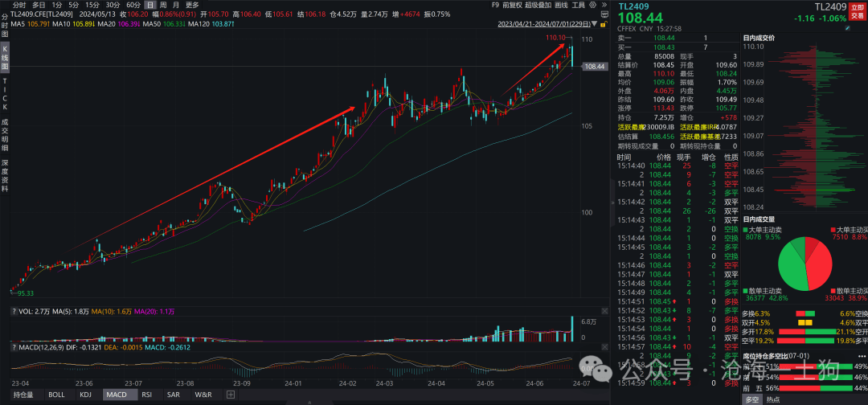The image size is (868, 405).
Task: Open the F9 deep data shortcut
Action: 496,5
